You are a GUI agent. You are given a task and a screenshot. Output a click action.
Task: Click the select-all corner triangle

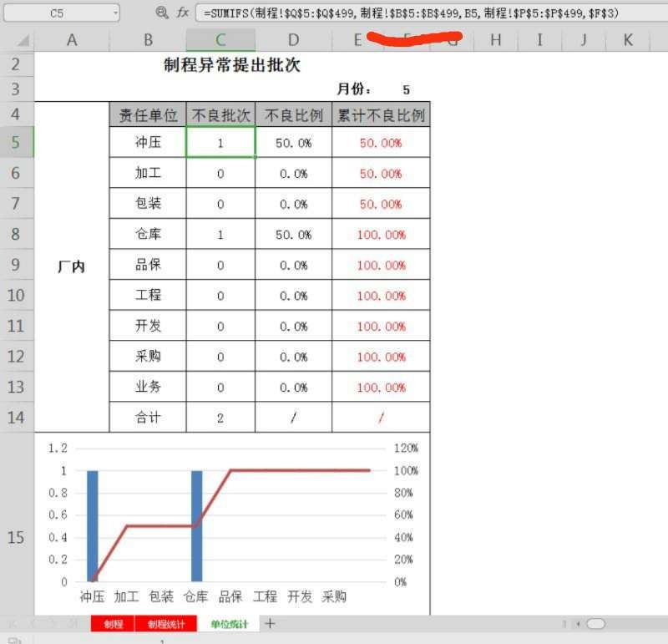(x=23, y=40)
